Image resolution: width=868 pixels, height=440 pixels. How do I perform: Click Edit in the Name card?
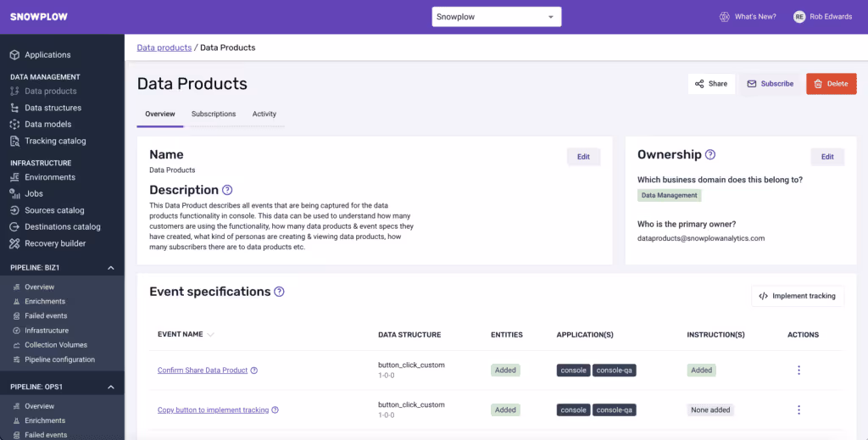[583, 157]
